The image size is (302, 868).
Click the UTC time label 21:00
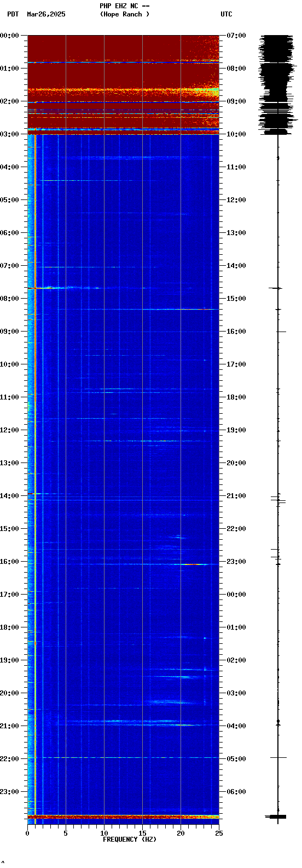click(x=236, y=496)
